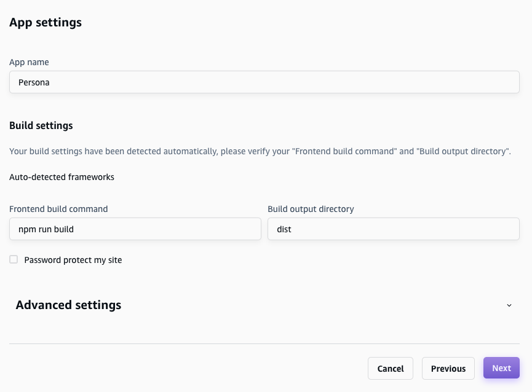Click the "Auto-detected frameworks" text
The width and height of the screenshot is (532, 392).
(x=62, y=177)
